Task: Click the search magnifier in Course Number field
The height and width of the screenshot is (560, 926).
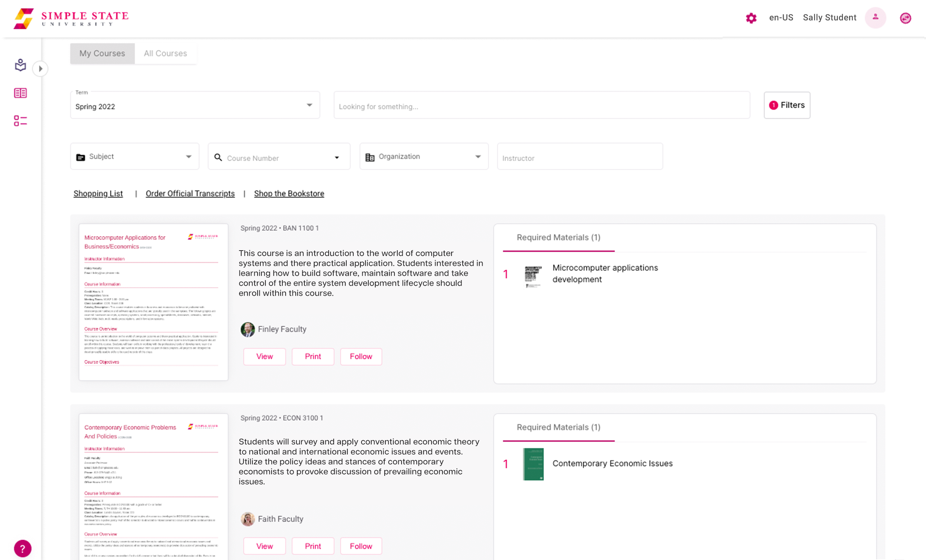Action: point(218,158)
